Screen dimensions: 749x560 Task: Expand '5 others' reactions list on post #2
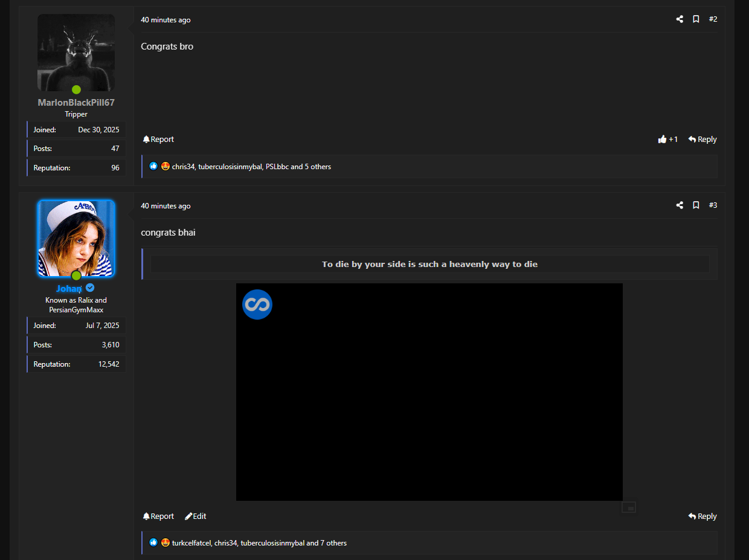coord(318,167)
